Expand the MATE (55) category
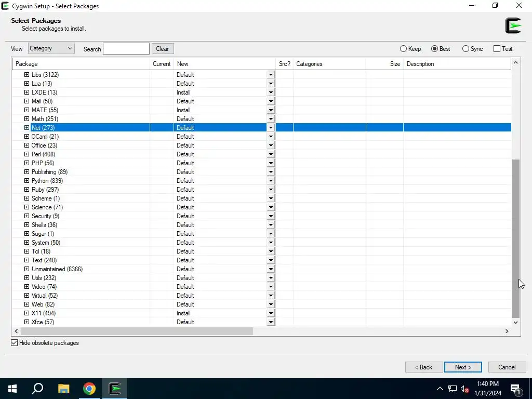 click(x=27, y=110)
